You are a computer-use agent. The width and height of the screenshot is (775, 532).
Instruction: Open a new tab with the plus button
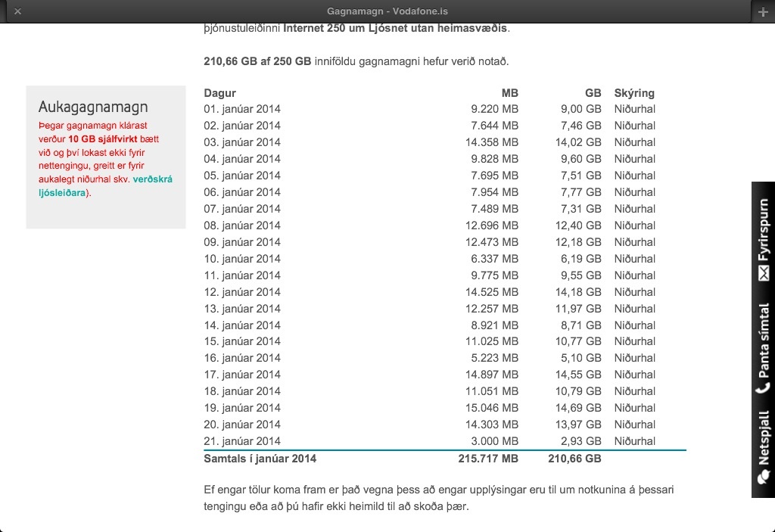point(762,11)
